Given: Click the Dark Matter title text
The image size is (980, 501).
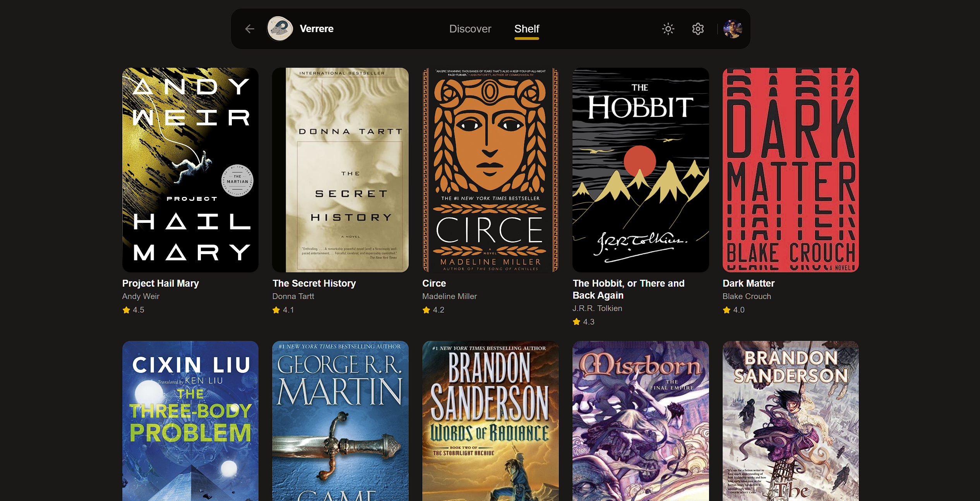Looking at the screenshot, I should tap(749, 283).
